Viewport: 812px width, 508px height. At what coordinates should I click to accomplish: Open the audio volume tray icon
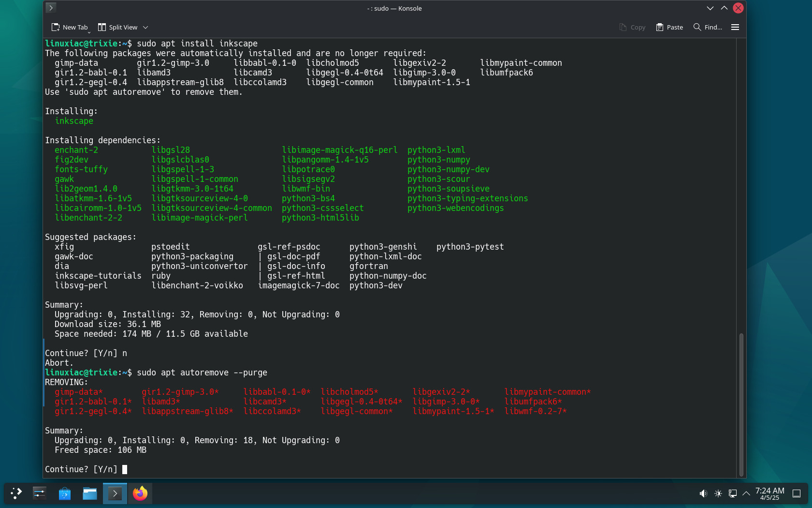(703, 493)
